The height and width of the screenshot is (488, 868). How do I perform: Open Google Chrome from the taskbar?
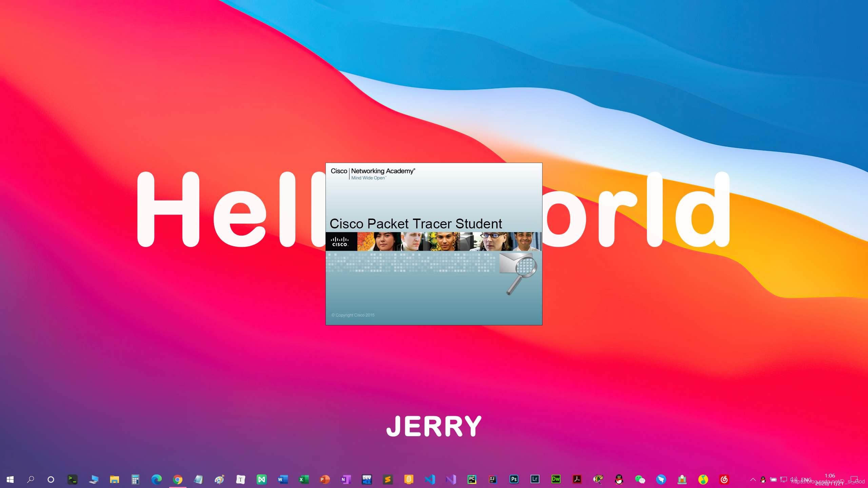coord(178,479)
